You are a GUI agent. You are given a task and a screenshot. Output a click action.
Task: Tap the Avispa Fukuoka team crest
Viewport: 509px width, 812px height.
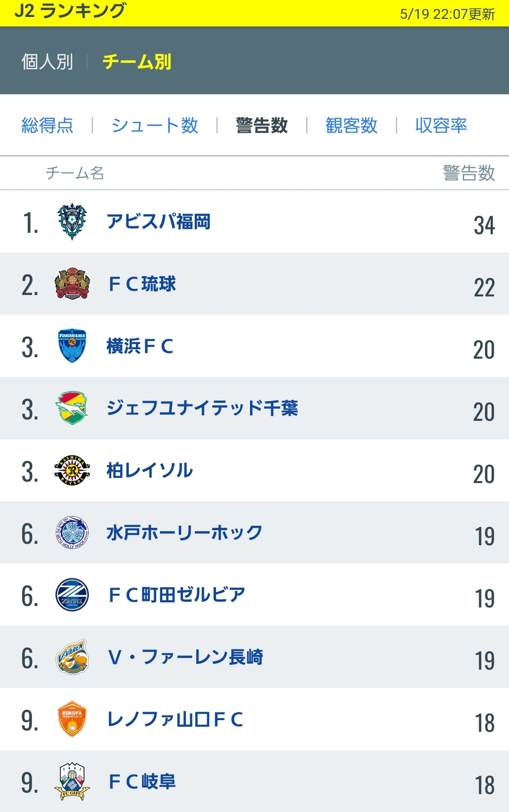72,221
